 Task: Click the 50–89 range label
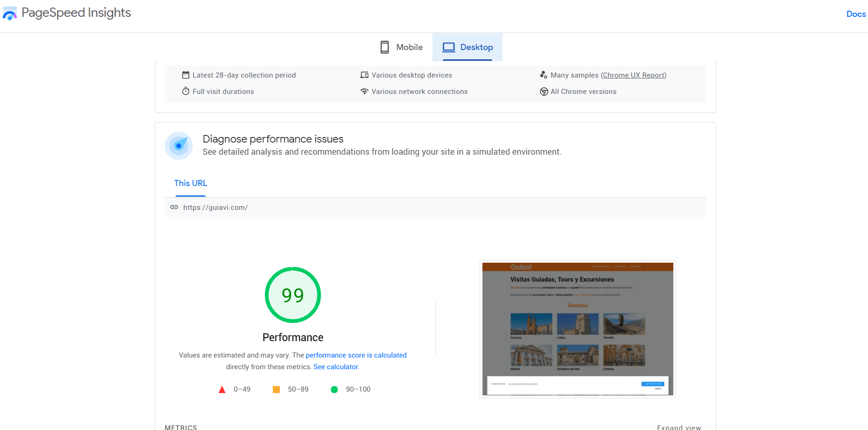[x=298, y=389]
